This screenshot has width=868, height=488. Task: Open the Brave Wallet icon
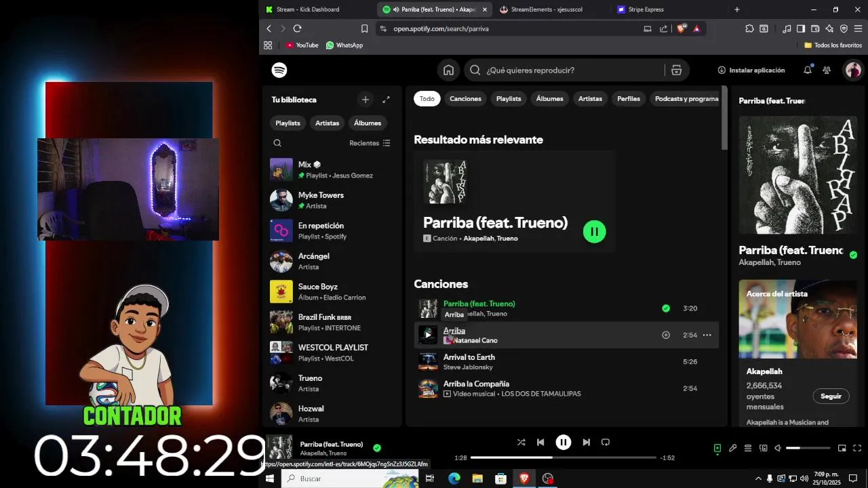pyautogui.click(x=815, y=28)
